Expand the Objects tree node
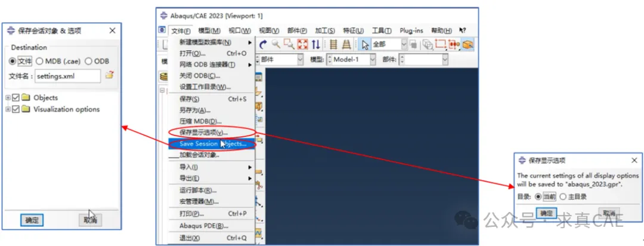 coord(8,98)
